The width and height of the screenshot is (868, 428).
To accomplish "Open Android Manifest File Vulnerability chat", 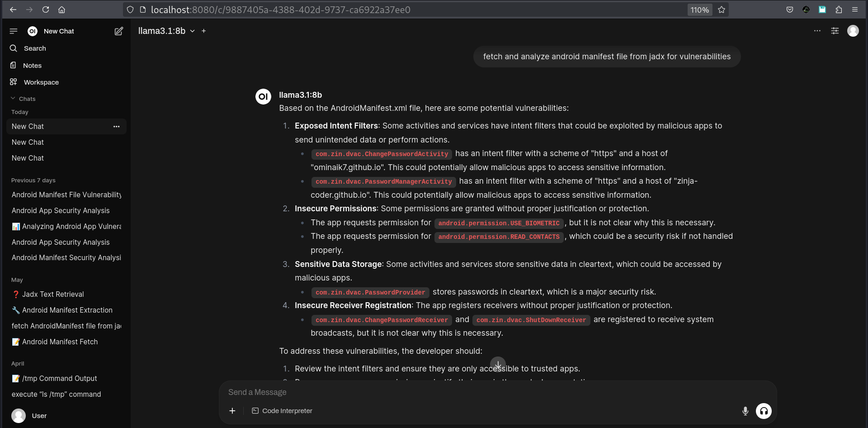I will point(66,195).
